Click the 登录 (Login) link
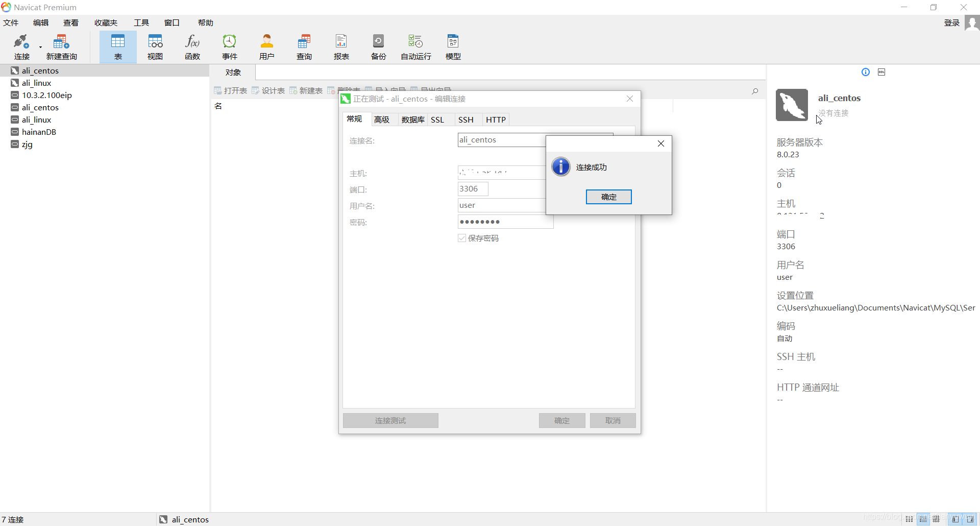Image resolution: width=980 pixels, height=526 pixels. pos(952,23)
